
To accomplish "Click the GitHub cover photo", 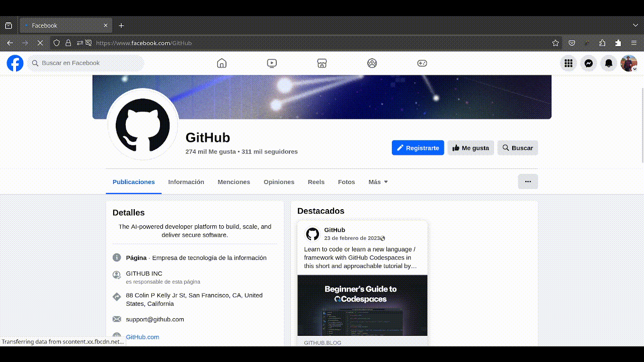I will pos(322,97).
